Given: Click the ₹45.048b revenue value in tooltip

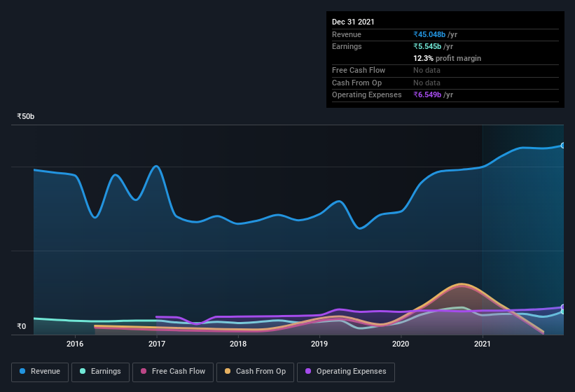Looking at the screenshot, I should (x=429, y=34).
